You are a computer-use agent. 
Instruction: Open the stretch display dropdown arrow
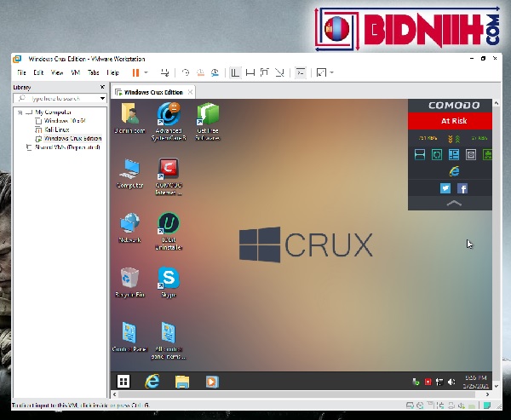pos(332,72)
